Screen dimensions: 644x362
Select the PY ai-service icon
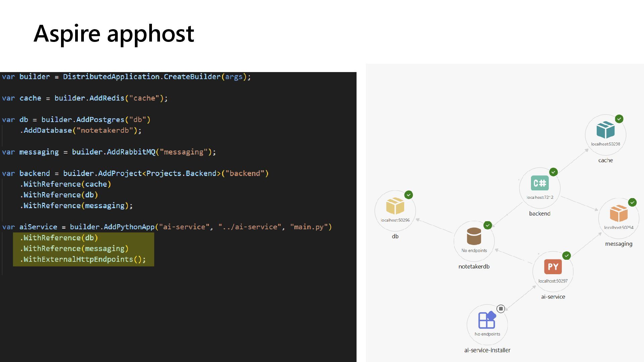[x=553, y=267]
